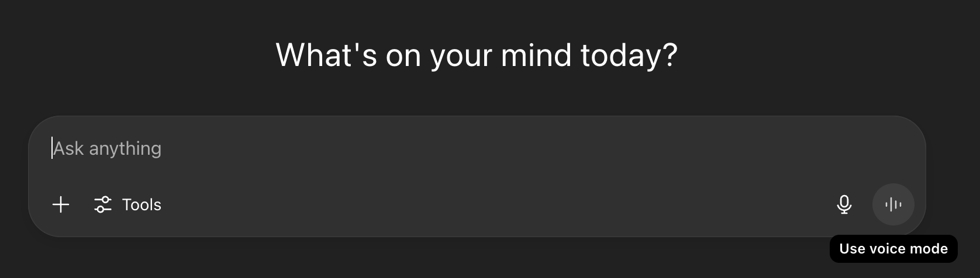Screen dimensions: 980x278
Task: Launch voice conversation from the composer
Action: point(893,204)
